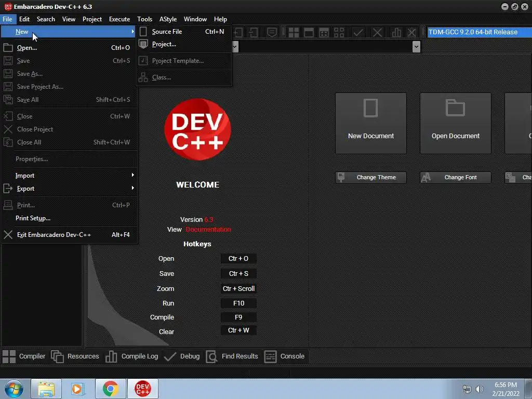This screenshot has height=399, width=532.
Task: Select Print Setup... in File menu
Action: point(69,218)
